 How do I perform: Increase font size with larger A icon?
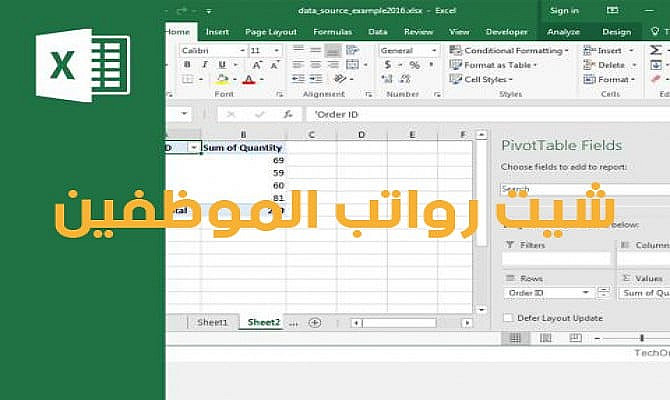256,65
